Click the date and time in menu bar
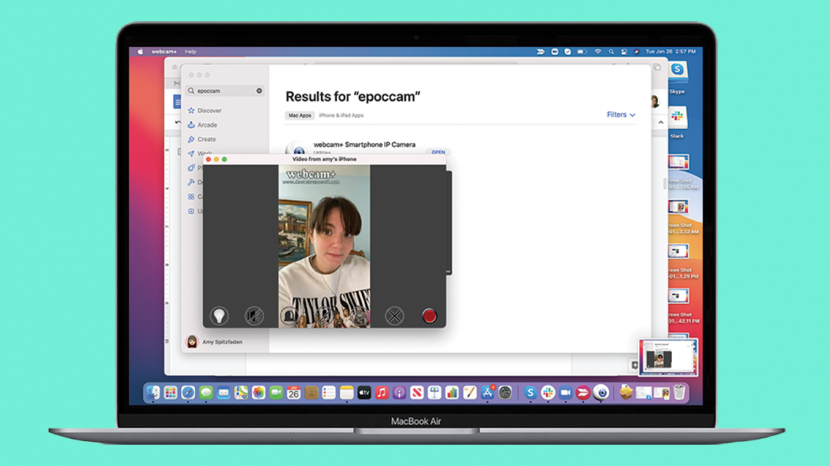The height and width of the screenshot is (466, 830). (x=671, y=51)
